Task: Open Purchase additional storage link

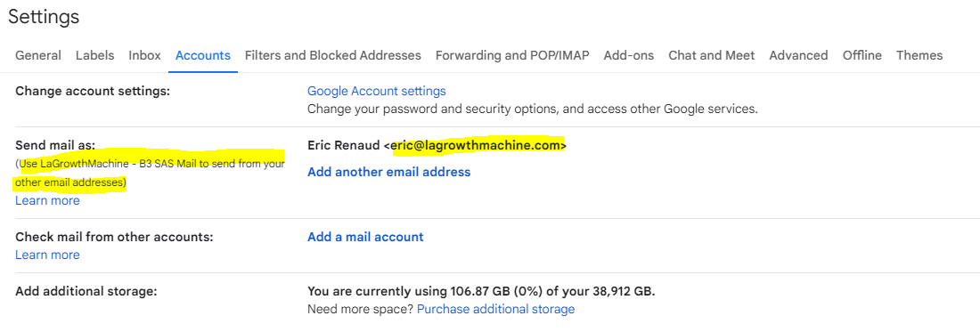Action: 495,310
